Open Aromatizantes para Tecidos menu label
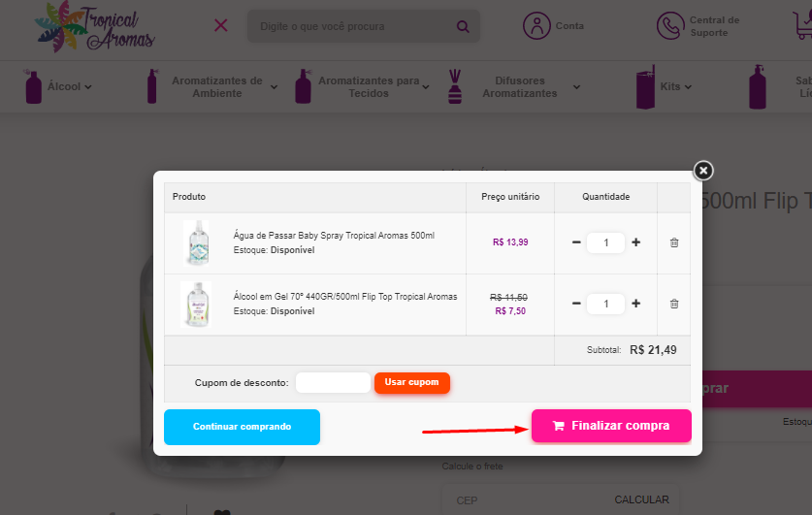This screenshot has width=812, height=515. pyautogui.click(x=369, y=87)
